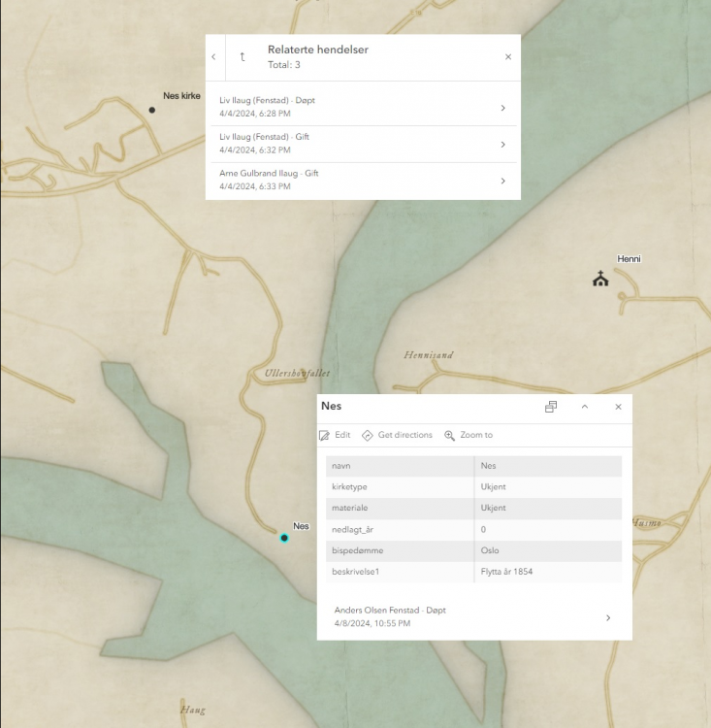Image resolution: width=711 pixels, height=728 pixels.
Task: Click the back arrow in Relaterte hendelser
Action: tap(213, 57)
